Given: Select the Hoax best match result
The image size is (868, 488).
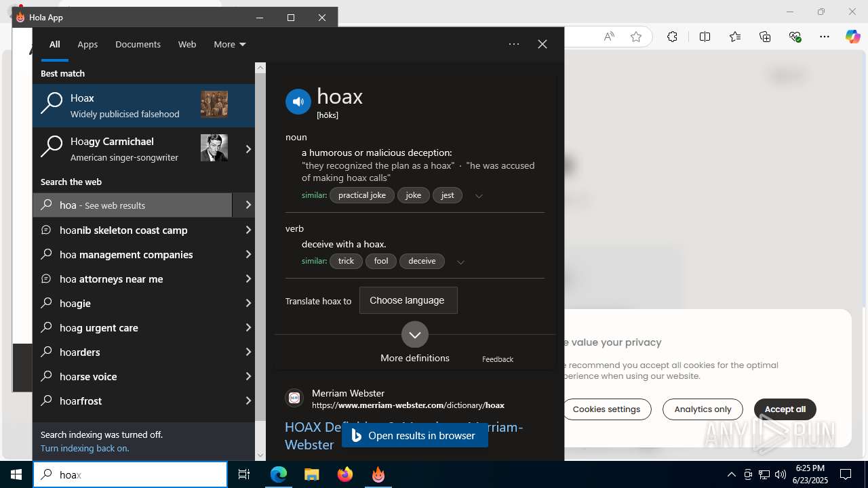Looking at the screenshot, I should pyautogui.click(x=144, y=105).
